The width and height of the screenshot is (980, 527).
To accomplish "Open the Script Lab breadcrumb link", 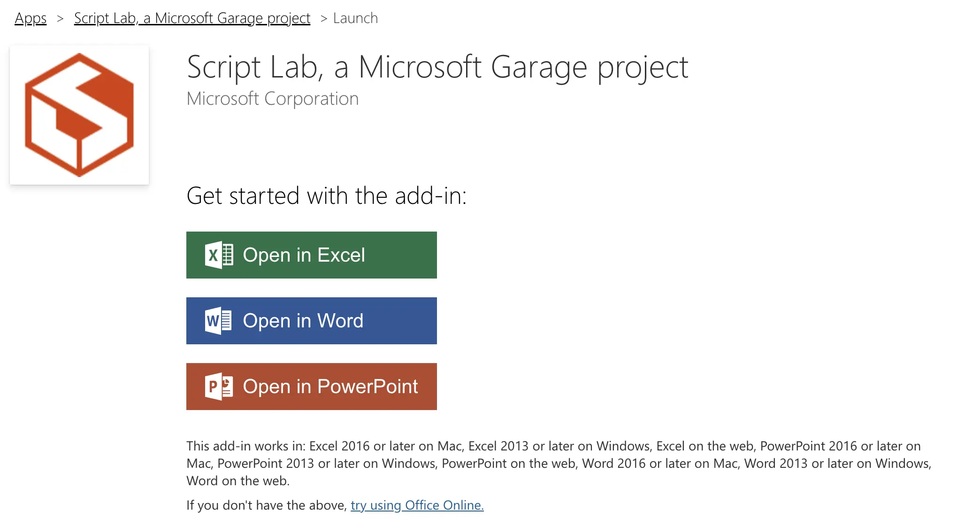I will [x=192, y=18].
